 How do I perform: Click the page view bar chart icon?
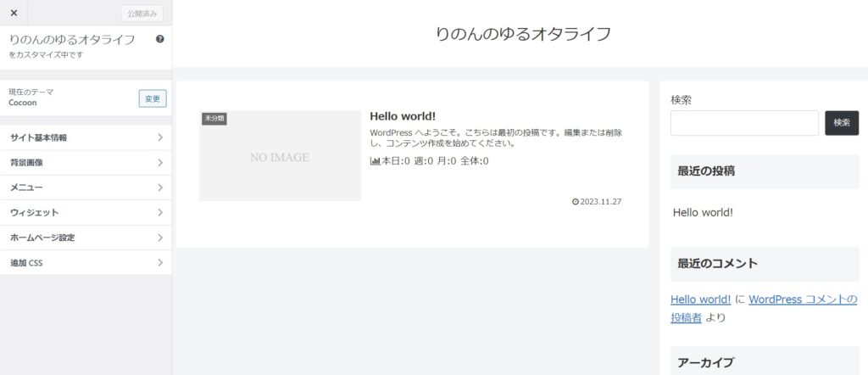click(x=375, y=161)
